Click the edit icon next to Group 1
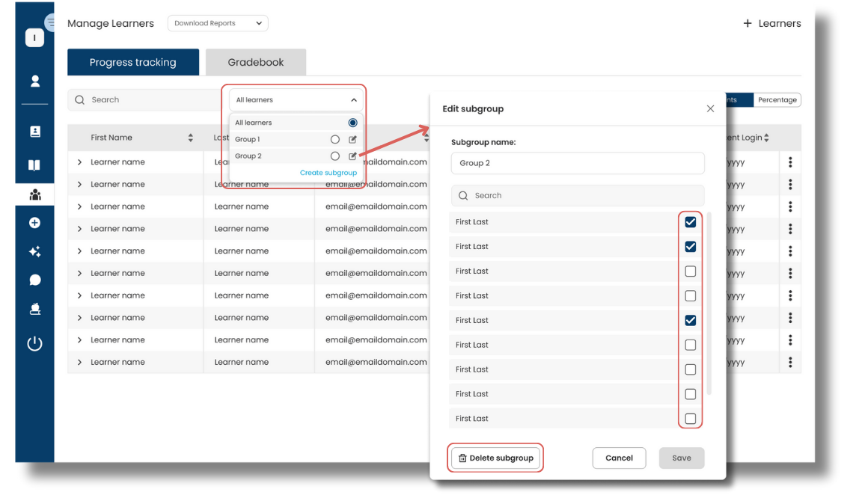The height and width of the screenshot is (504, 859). (x=353, y=140)
